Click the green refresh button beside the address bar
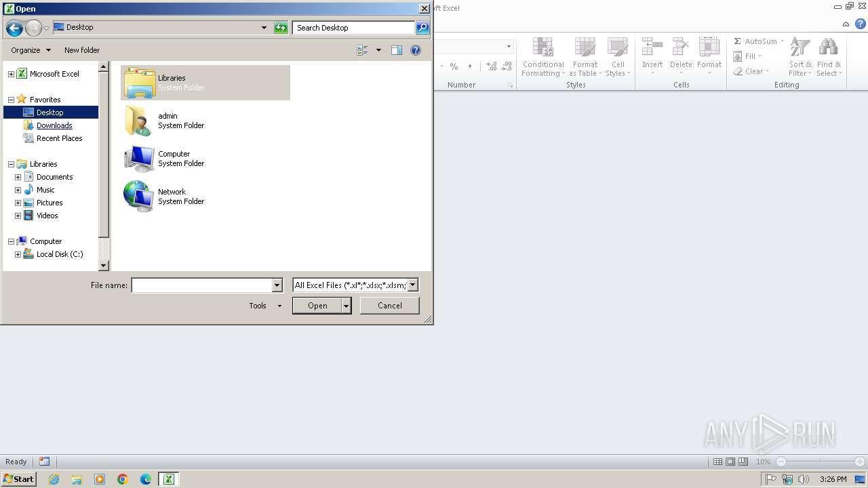 281,28
